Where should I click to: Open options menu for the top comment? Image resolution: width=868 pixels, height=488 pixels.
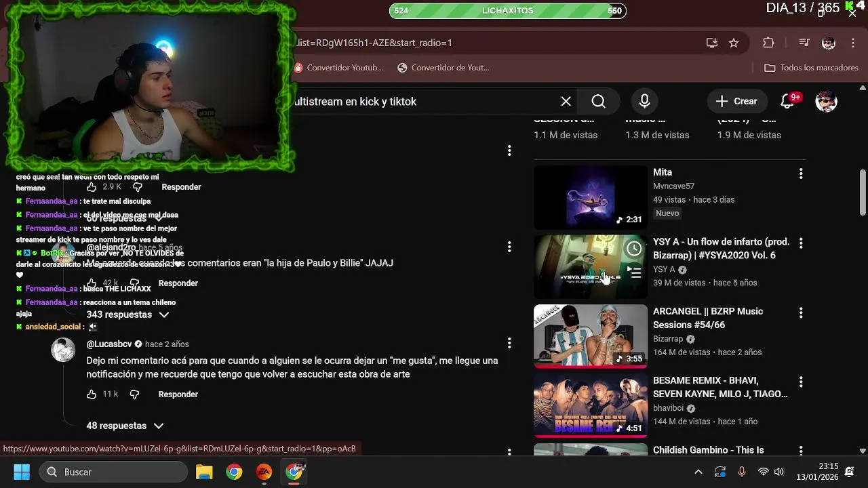[509, 150]
